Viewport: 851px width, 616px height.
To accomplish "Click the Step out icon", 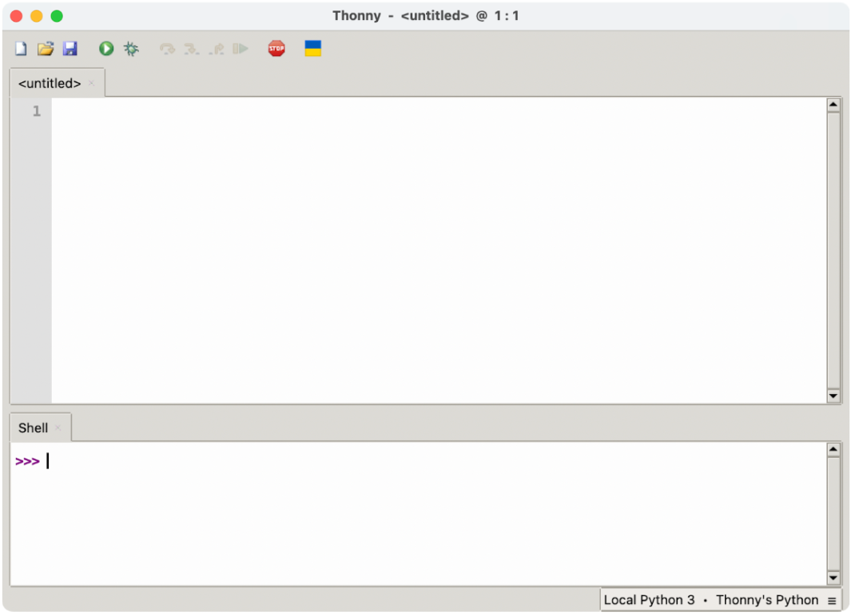I will (x=216, y=50).
